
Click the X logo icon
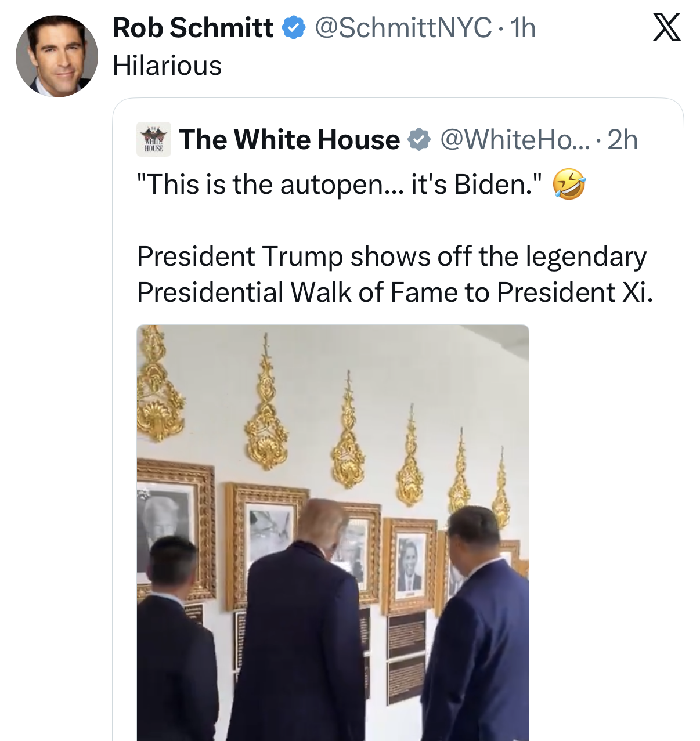click(666, 28)
